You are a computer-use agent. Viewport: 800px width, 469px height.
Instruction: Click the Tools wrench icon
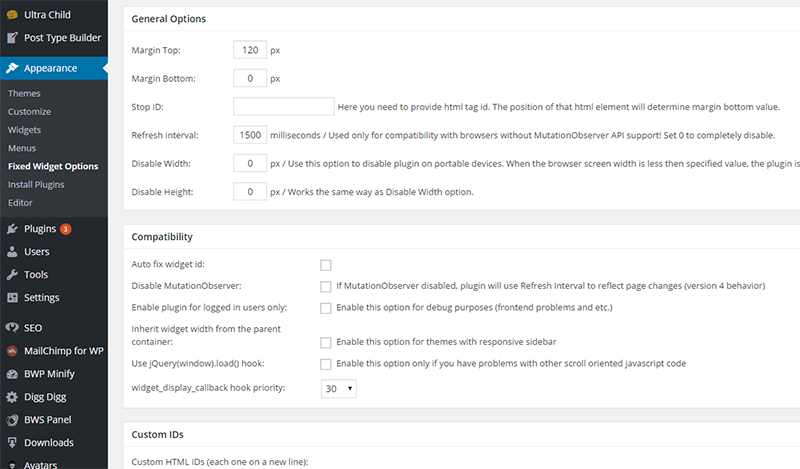[x=12, y=275]
